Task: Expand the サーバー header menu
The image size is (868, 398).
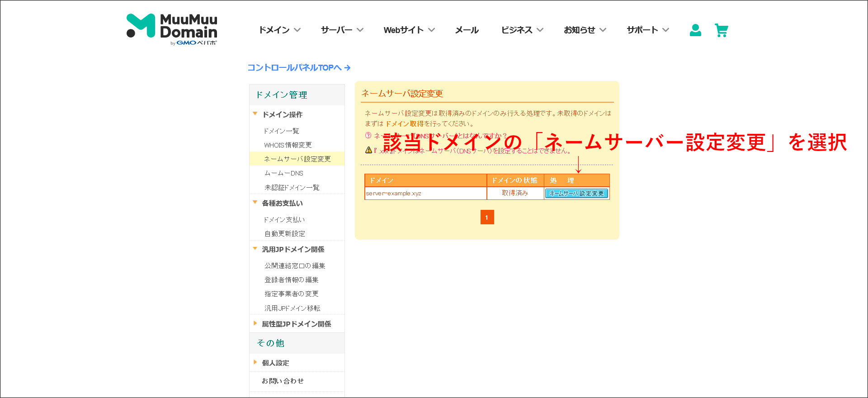Action: [342, 30]
